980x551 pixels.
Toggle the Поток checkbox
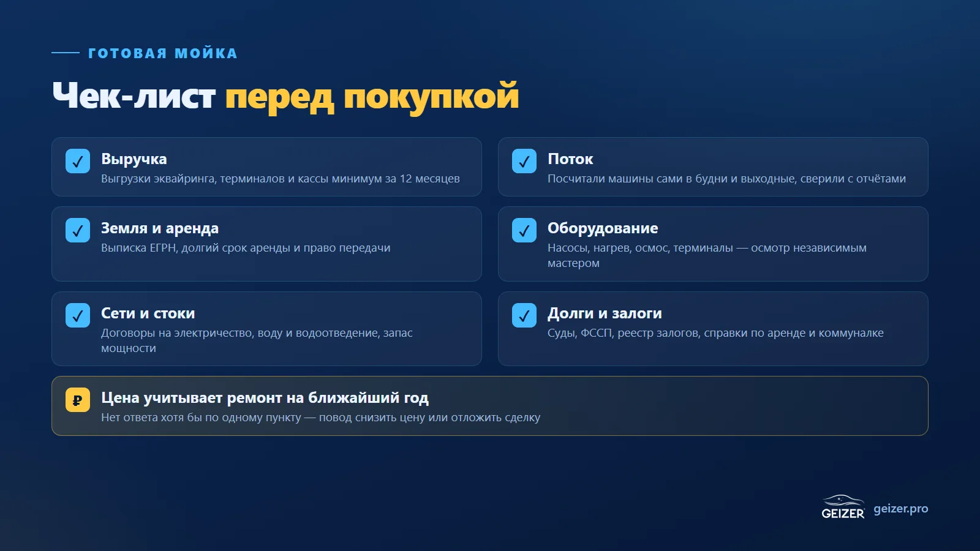pyautogui.click(x=524, y=161)
